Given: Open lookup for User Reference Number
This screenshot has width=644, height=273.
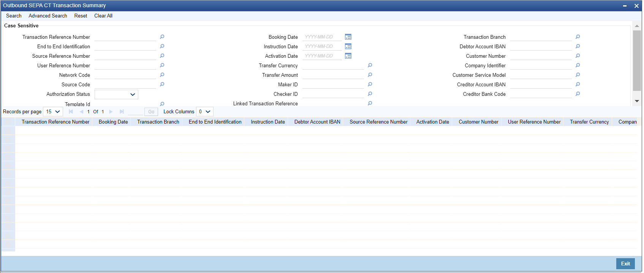Looking at the screenshot, I should tap(162, 65).
